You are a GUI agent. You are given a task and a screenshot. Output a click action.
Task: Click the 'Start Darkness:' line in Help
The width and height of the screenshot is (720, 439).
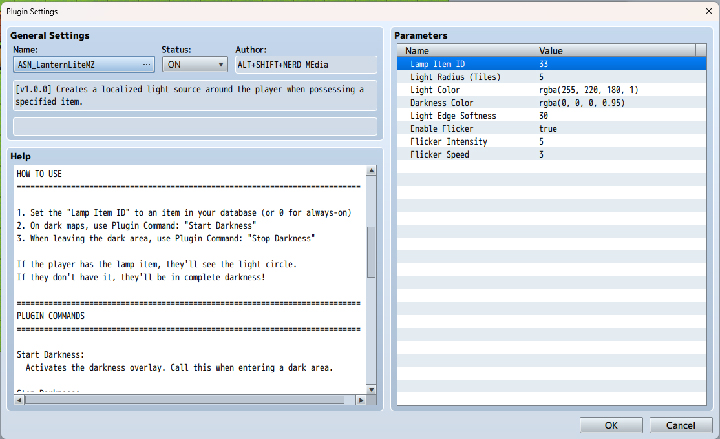[51, 355]
